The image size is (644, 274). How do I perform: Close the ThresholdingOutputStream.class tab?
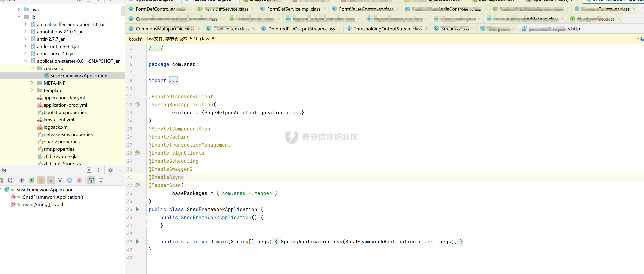[x=427, y=29]
